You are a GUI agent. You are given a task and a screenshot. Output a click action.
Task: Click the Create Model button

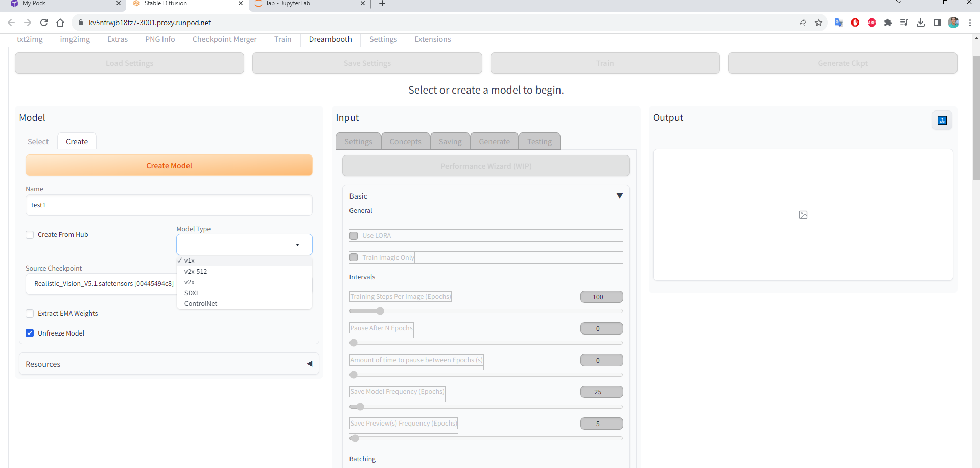click(x=169, y=165)
